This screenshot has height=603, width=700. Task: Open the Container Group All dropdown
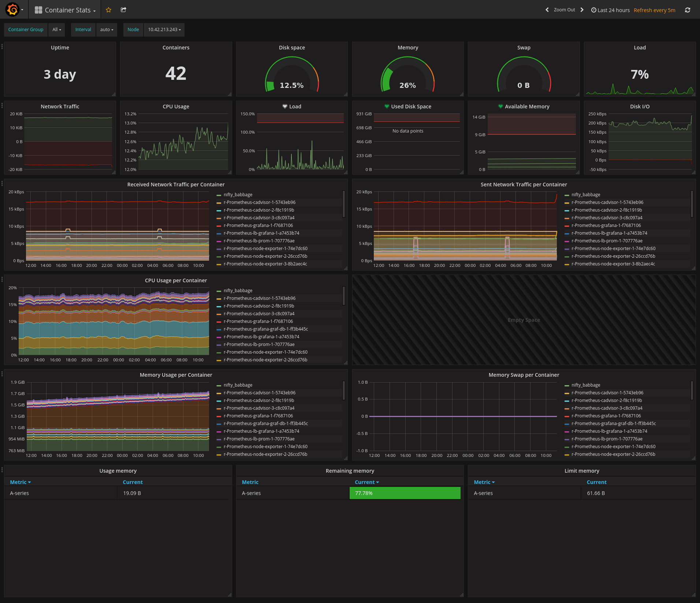coord(57,30)
